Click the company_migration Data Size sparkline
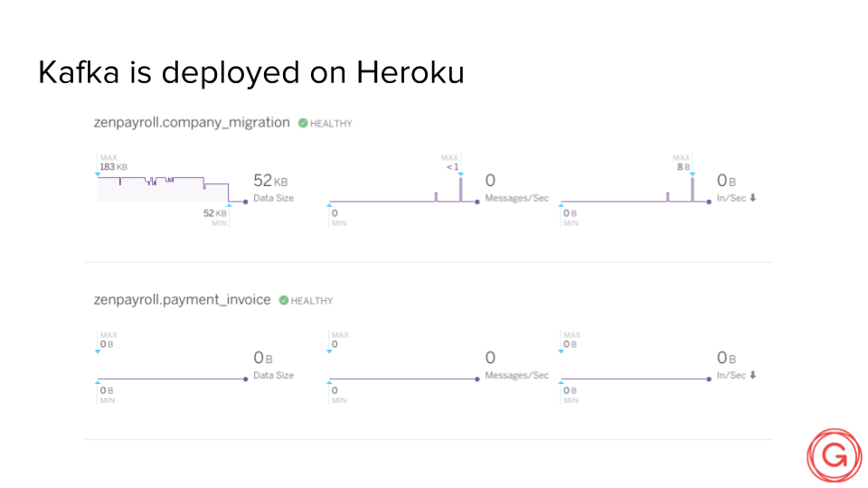 click(172, 189)
